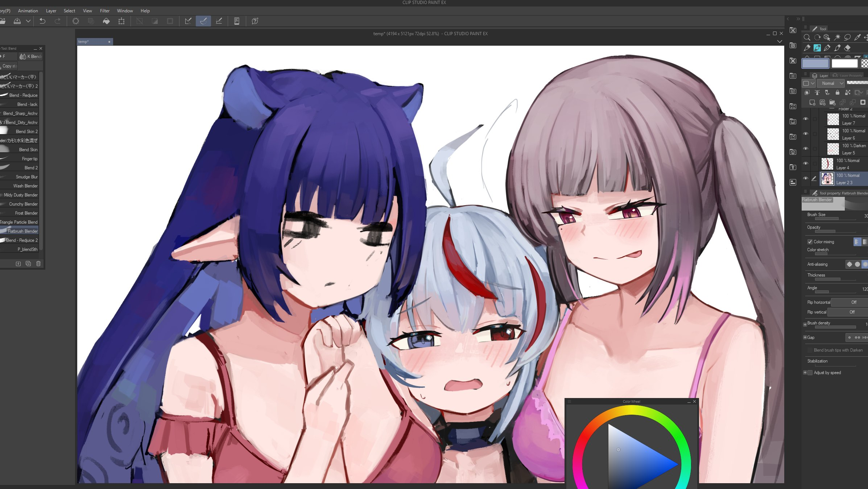Expand the Brush density options
The width and height of the screenshot is (868, 489).
pyautogui.click(x=805, y=324)
